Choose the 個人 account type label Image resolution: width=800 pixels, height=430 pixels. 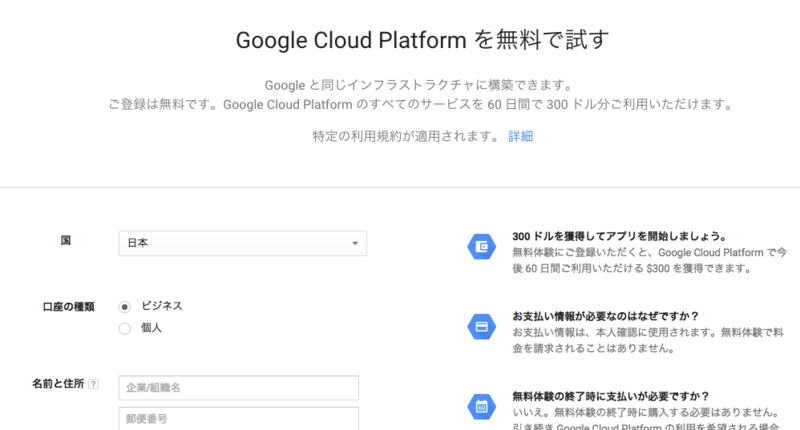[152, 328]
